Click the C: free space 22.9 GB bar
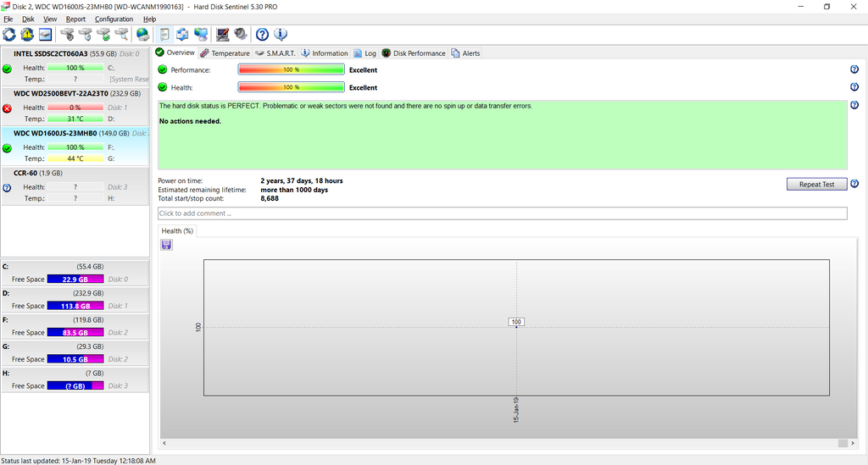Viewport: 868px width, 465px height. 75,280
